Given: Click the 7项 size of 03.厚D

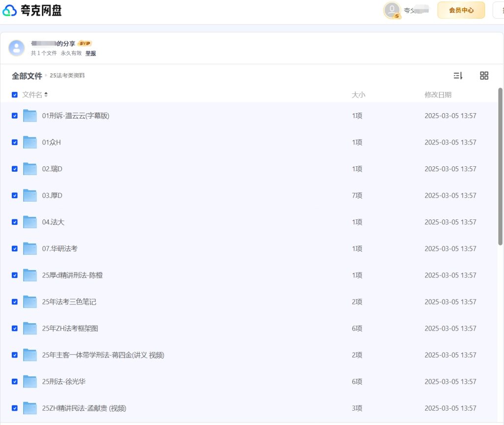Looking at the screenshot, I should pos(357,195).
